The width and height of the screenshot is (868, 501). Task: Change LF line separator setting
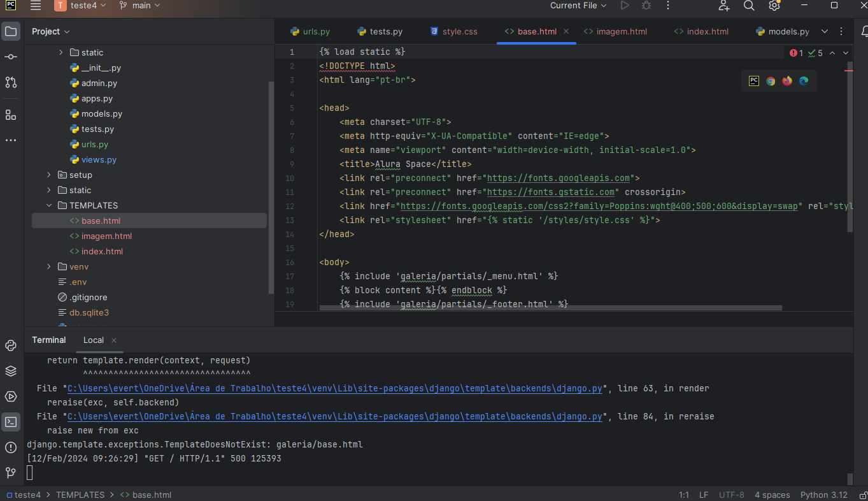pos(704,495)
